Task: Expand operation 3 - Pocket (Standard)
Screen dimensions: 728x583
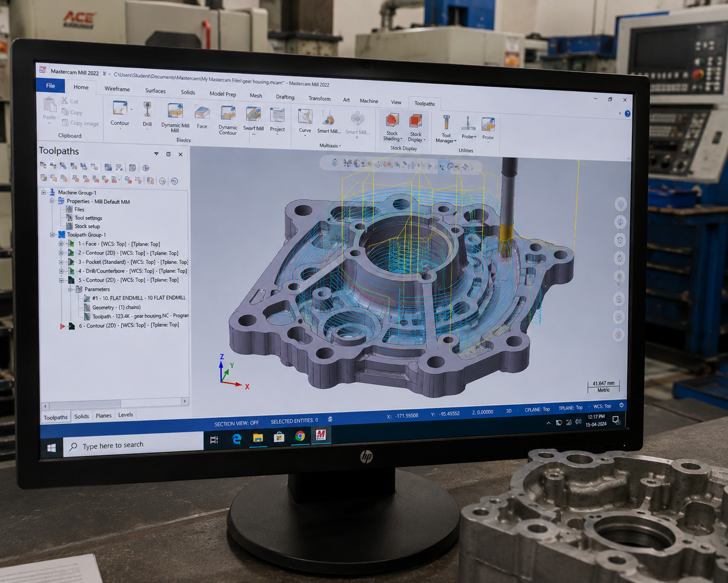Action: [x=61, y=262]
